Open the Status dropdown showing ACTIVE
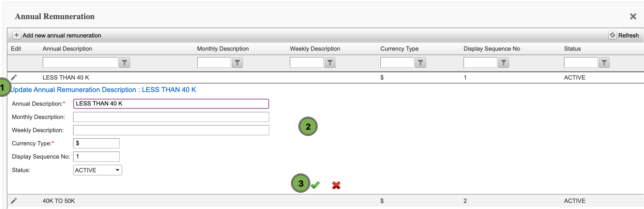 click(98, 170)
